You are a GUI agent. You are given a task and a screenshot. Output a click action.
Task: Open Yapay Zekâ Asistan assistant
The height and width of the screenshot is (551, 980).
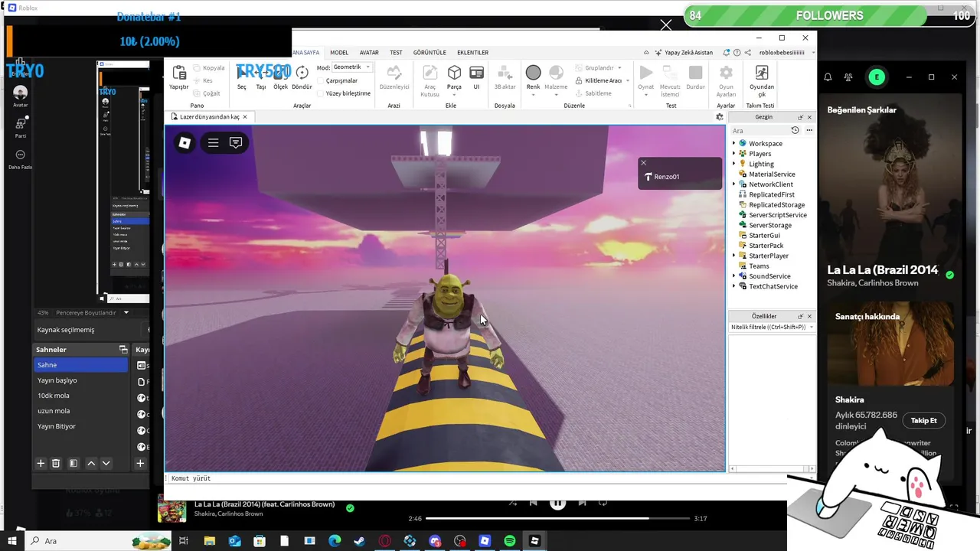683,53
